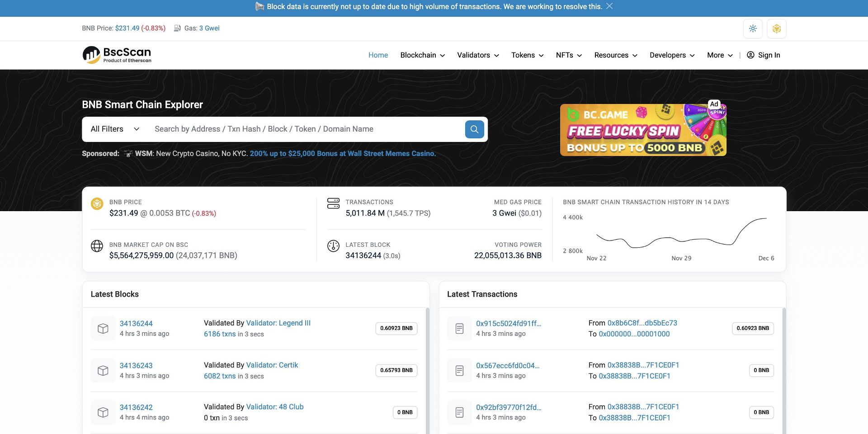The height and width of the screenshot is (434, 868).
Task: Click the cube icon for block 34136243
Action: (x=103, y=371)
